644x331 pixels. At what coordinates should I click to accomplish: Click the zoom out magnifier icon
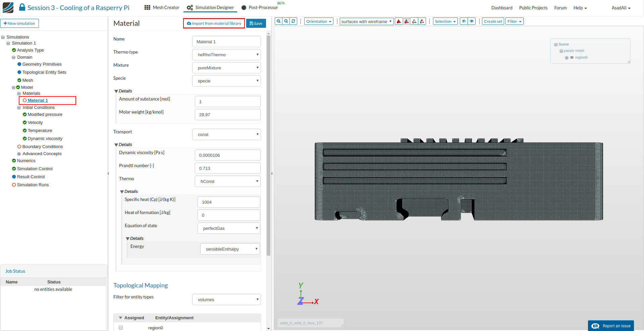(x=286, y=21)
